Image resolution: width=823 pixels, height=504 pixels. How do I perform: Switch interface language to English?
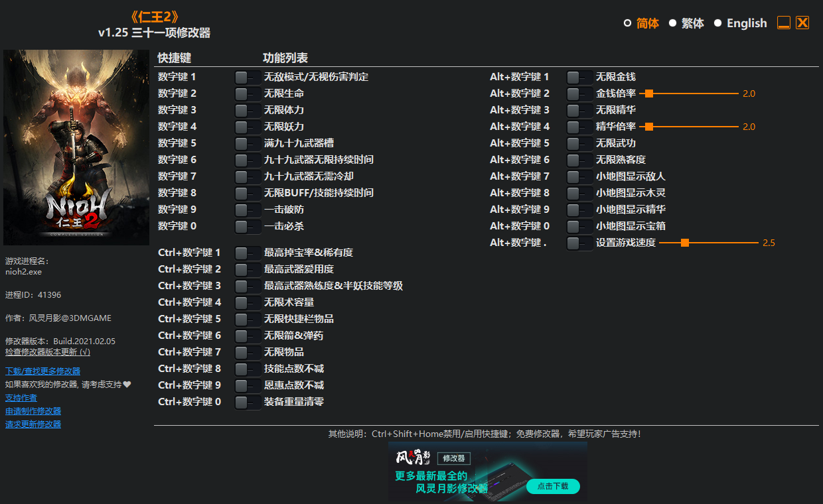click(747, 23)
